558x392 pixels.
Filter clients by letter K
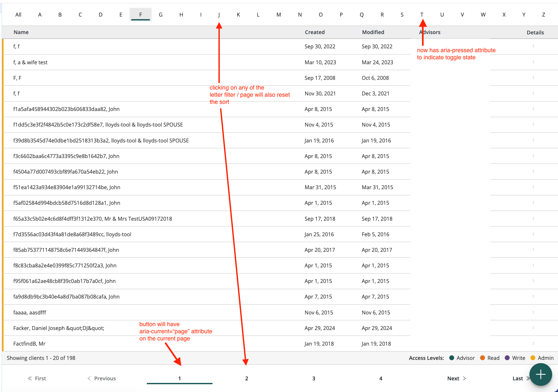(x=238, y=15)
